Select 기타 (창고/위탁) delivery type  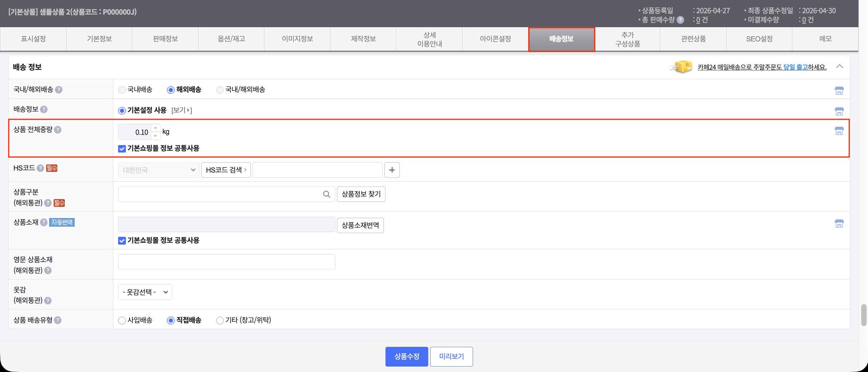pyautogui.click(x=220, y=320)
